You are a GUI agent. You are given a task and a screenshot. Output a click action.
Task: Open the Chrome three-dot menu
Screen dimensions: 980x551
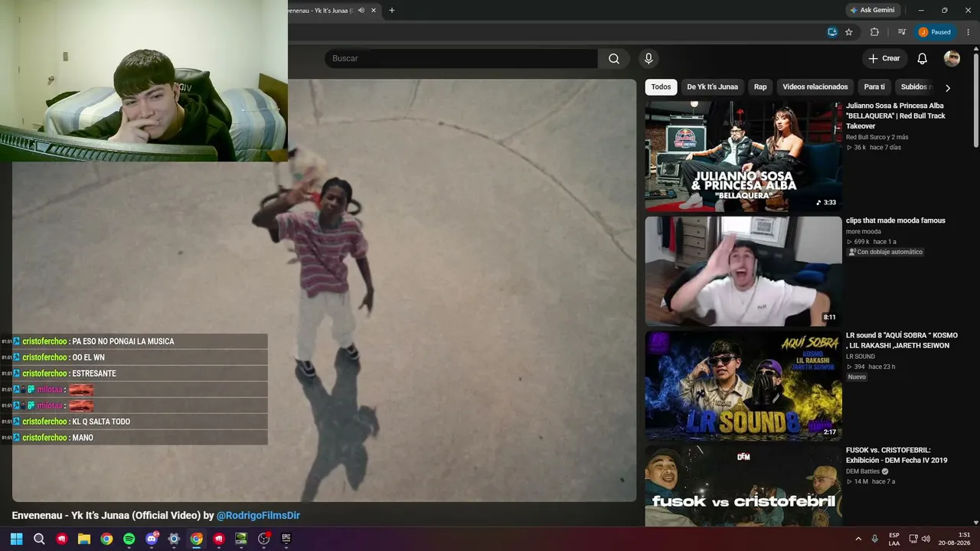[969, 32]
